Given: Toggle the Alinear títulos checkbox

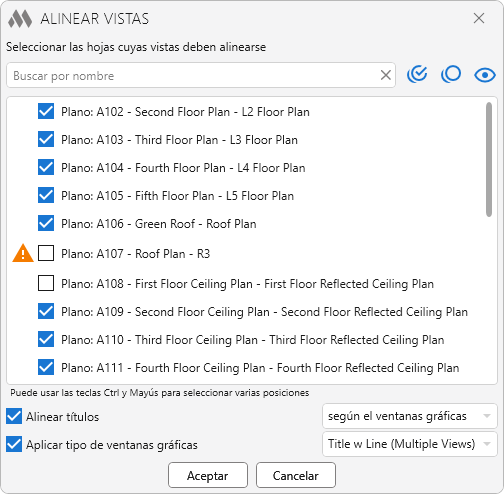Looking at the screenshot, I should click(14, 416).
